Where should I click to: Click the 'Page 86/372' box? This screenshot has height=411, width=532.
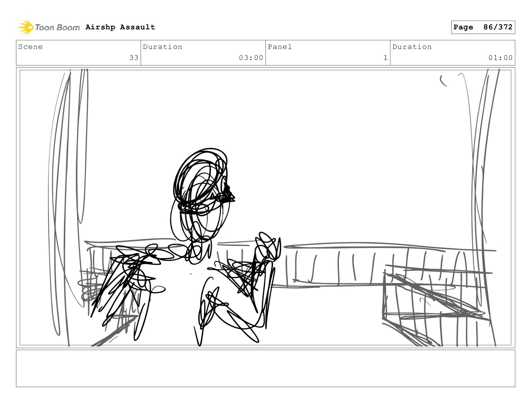483,27
